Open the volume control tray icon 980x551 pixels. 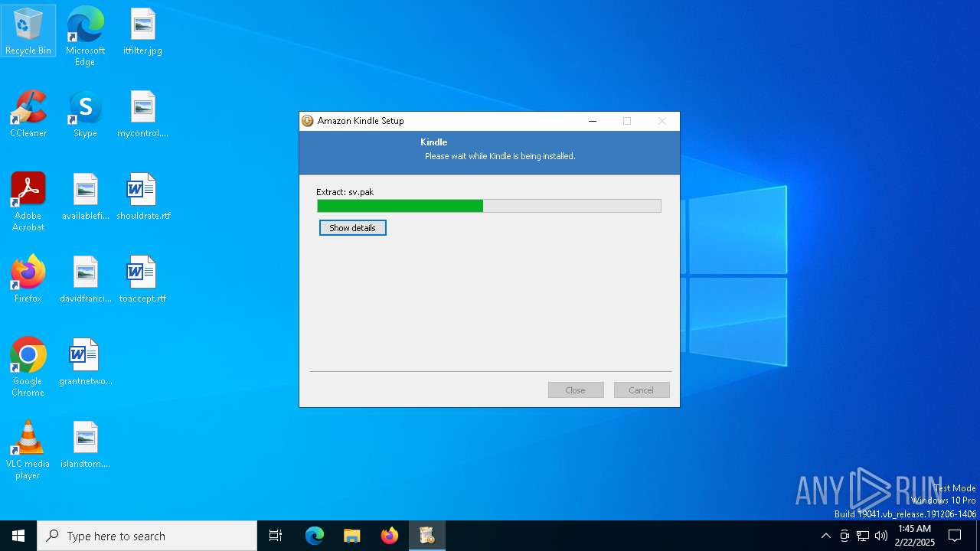tap(881, 536)
